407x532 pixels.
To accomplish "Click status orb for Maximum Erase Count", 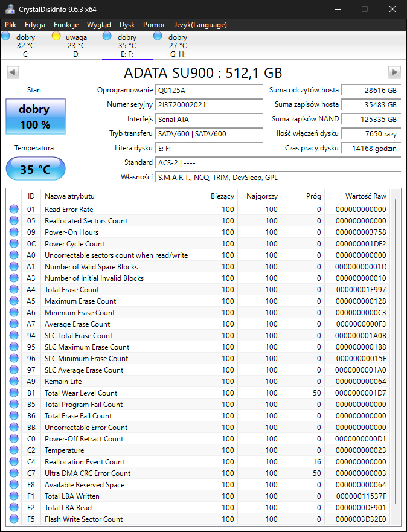I will (14, 301).
